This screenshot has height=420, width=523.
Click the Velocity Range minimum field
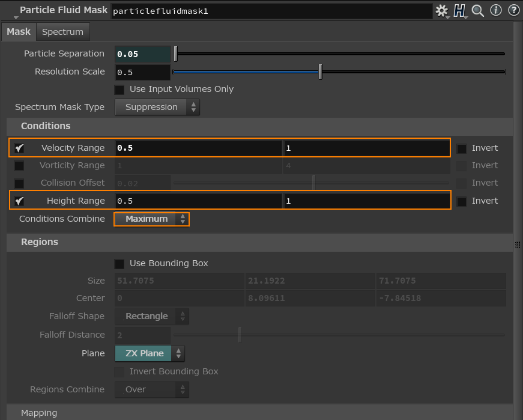point(199,148)
